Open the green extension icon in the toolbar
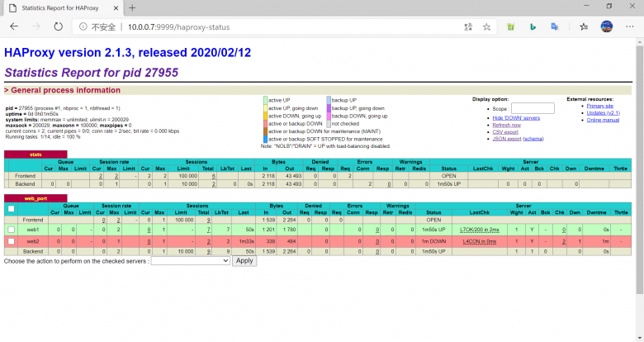 [x=510, y=27]
